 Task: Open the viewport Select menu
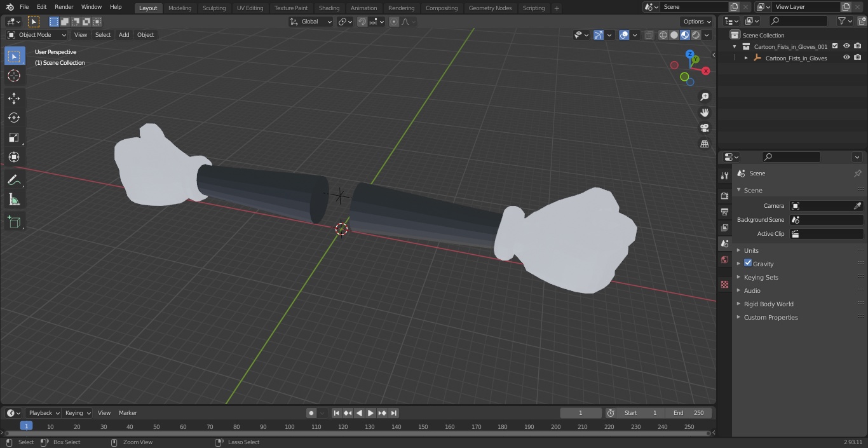(103, 35)
